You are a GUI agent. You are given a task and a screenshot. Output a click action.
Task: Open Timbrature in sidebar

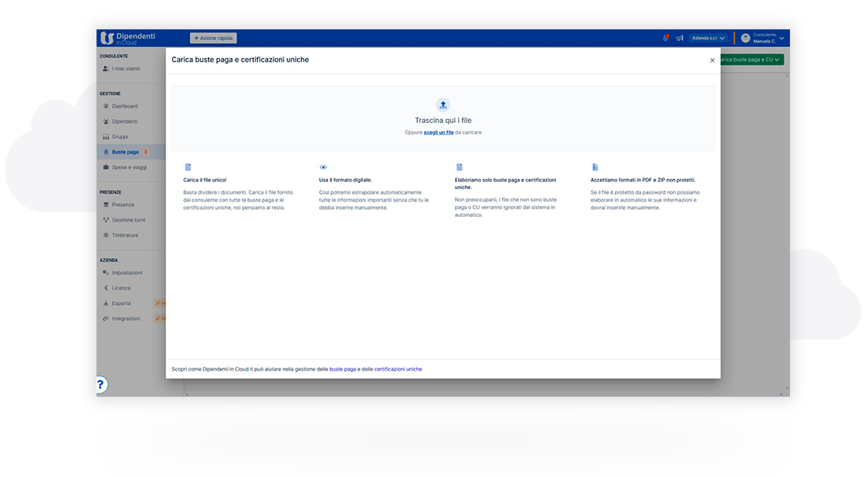tap(125, 235)
